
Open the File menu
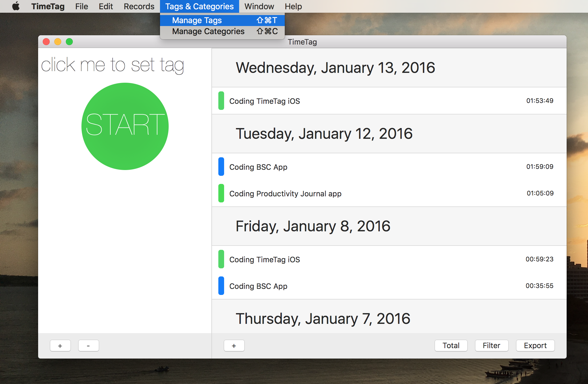coord(81,6)
